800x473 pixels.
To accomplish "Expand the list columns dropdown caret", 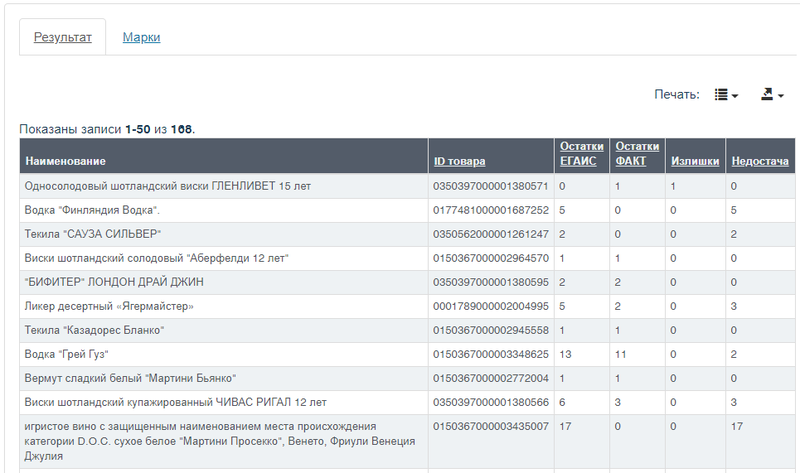I will click(735, 95).
